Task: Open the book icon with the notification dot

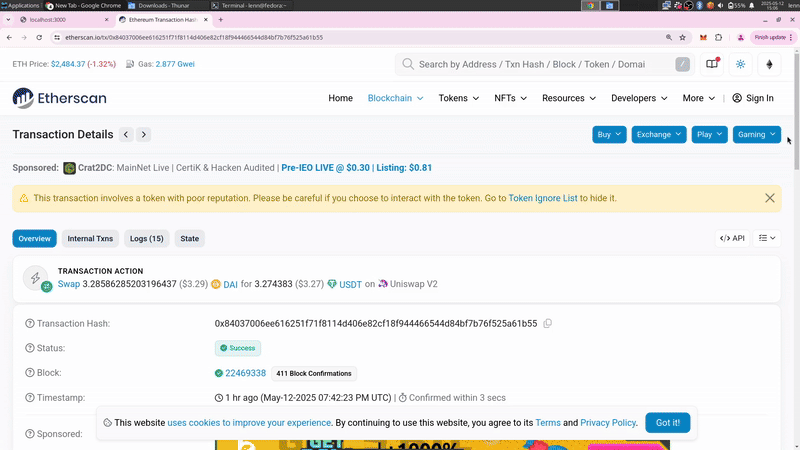Action: (712, 64)
